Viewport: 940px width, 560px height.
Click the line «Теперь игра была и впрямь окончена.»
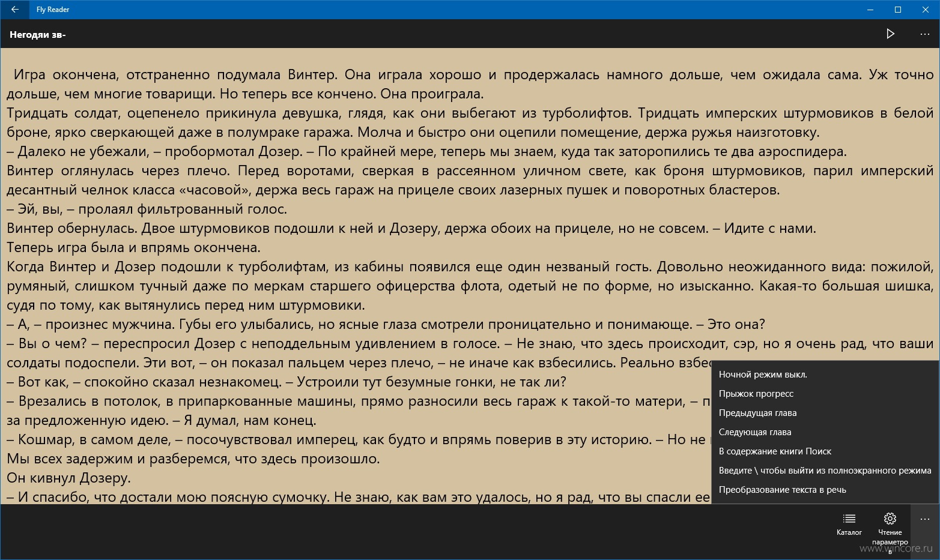click(x=134, y=248)
